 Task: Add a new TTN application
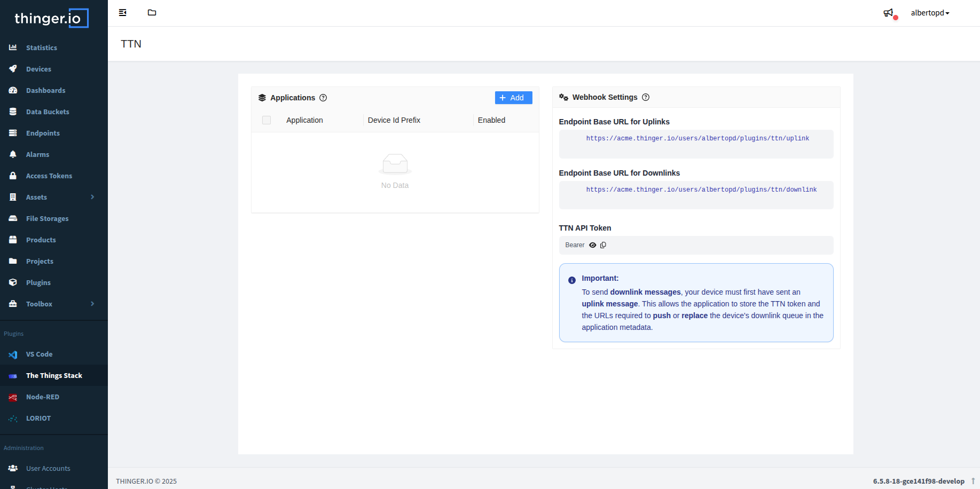[513, 98]
